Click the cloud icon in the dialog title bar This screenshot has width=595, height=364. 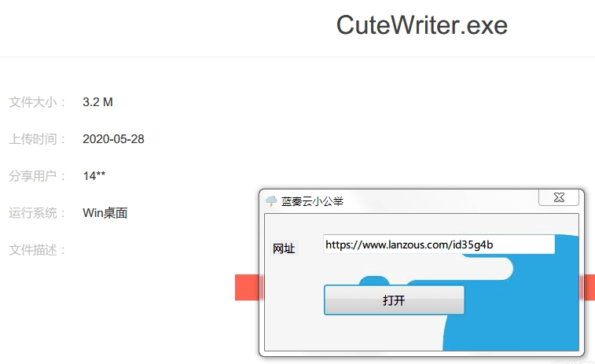[271, 201]
